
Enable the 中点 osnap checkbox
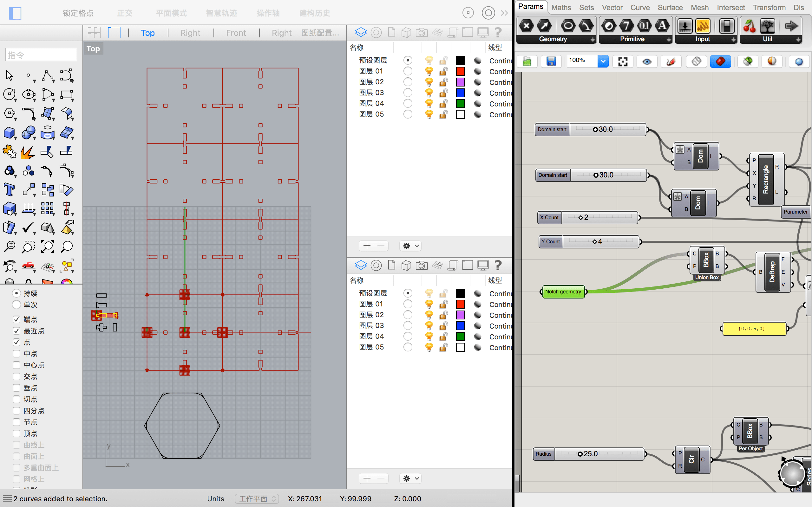pos(16,354)
